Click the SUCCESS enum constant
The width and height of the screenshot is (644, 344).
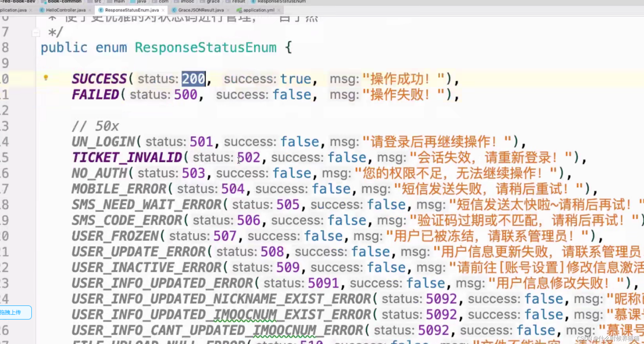tap(99, 79)
